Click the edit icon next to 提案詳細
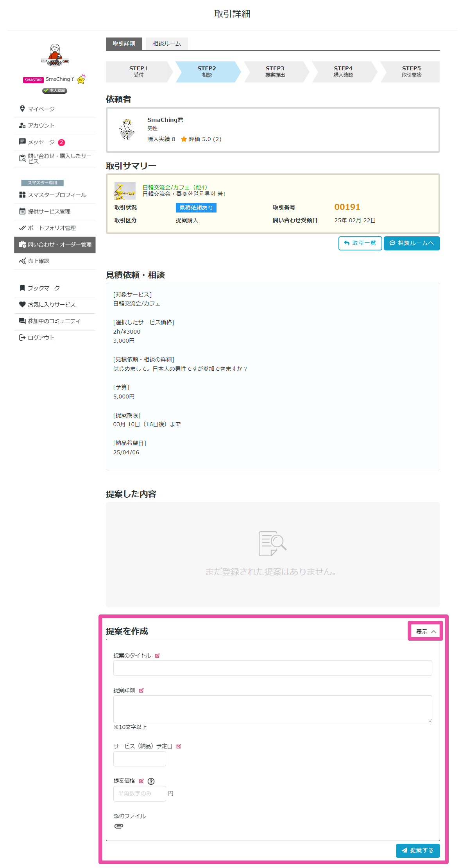Viewport: 469px width, 868px height. (x=141, y=690)
